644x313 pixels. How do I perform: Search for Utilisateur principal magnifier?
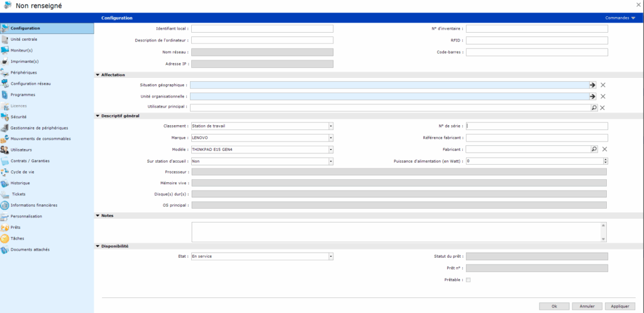click(594, 107)
